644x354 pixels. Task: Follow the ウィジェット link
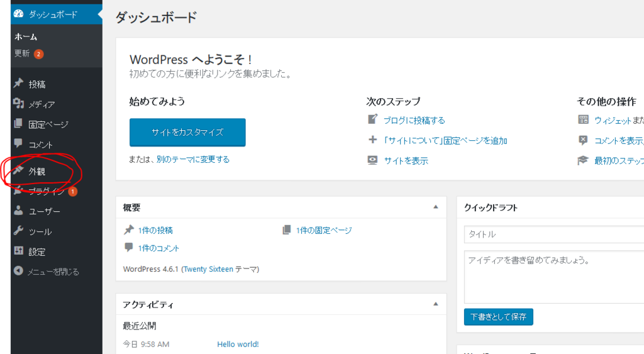(x=613, y=120)
